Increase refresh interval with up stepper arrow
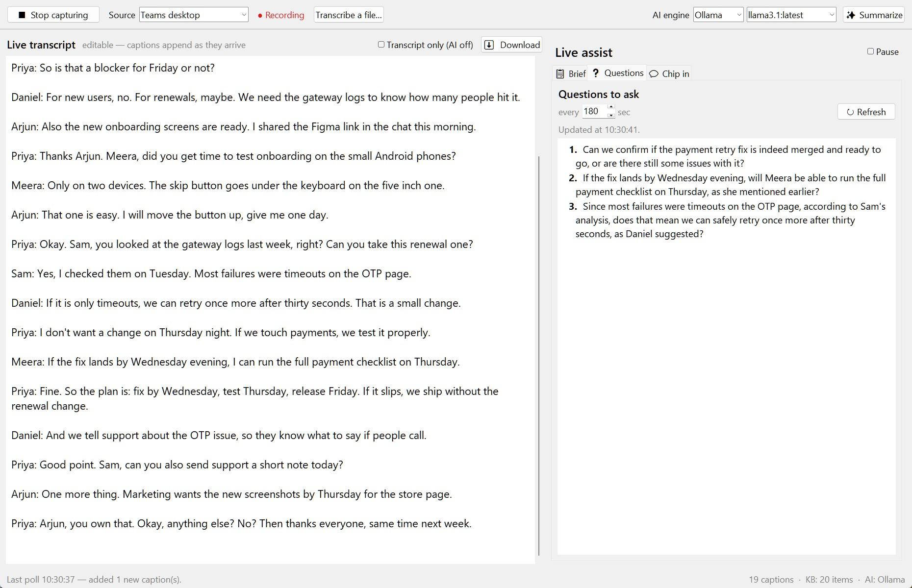The image size is (912, 588). tap(611, 108)
